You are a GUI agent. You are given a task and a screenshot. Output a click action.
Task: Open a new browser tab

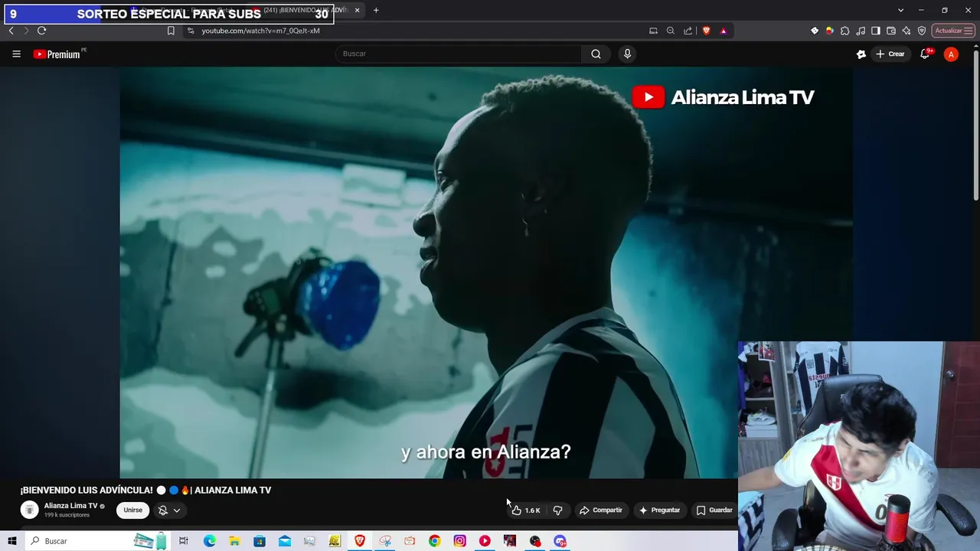click(376, 10)
